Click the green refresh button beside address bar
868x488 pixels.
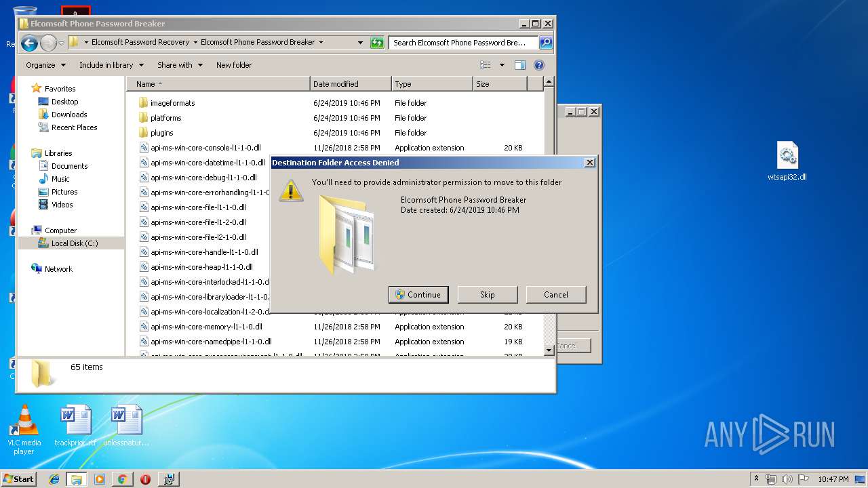[x=377, y=43]
